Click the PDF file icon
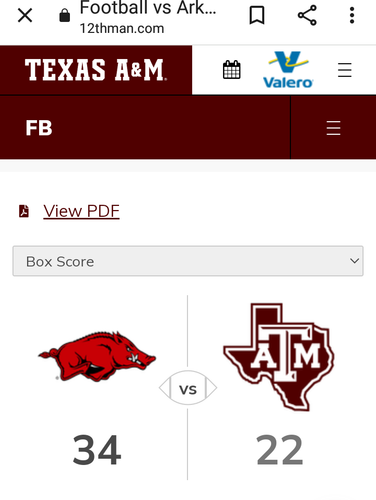This screenshot has height=500, width=376. 24,211
